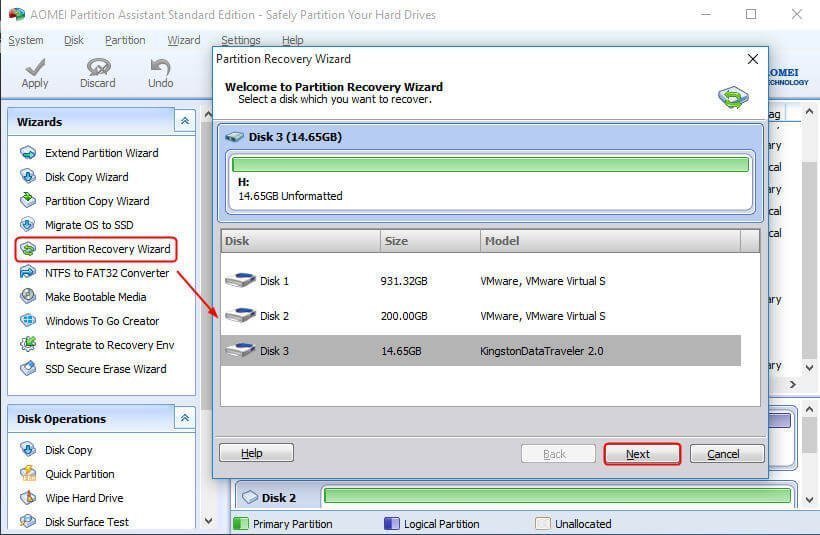Open Extend Partition Wizard icon
This screenshot has height=535, width=820.
pos(28,153)
